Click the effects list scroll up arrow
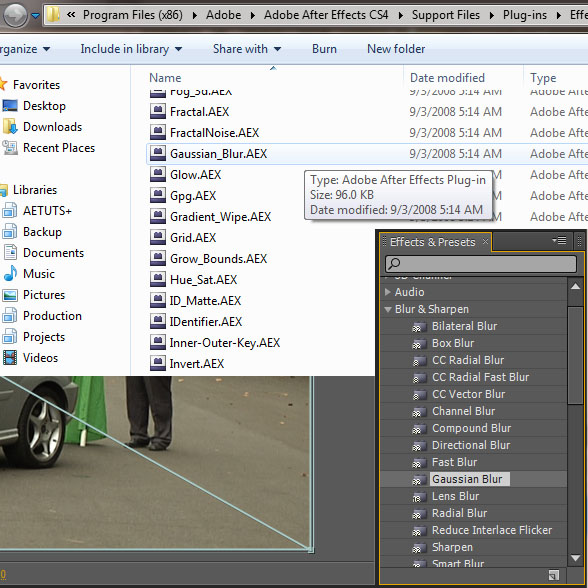Image resolution: width=588 pixels, height=588 pixels. tap(575, 287)
